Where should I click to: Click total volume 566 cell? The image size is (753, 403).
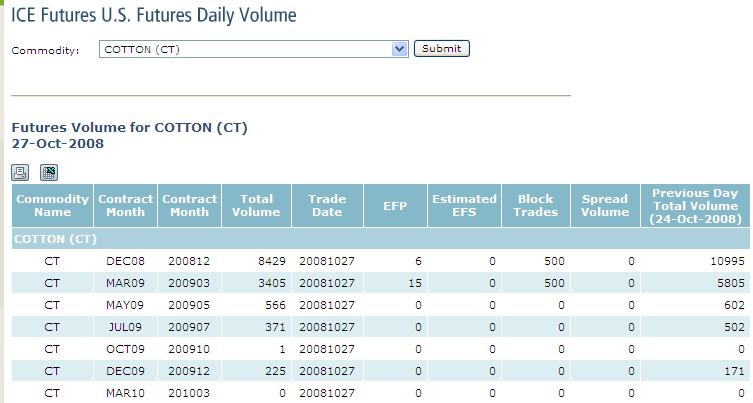(256, 305)
